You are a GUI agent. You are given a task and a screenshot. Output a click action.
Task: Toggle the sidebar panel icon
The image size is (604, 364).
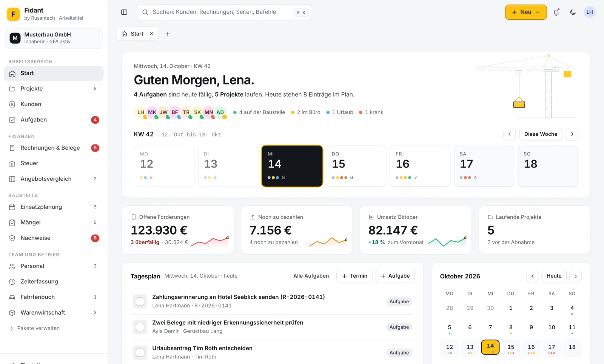coord(124,12)
